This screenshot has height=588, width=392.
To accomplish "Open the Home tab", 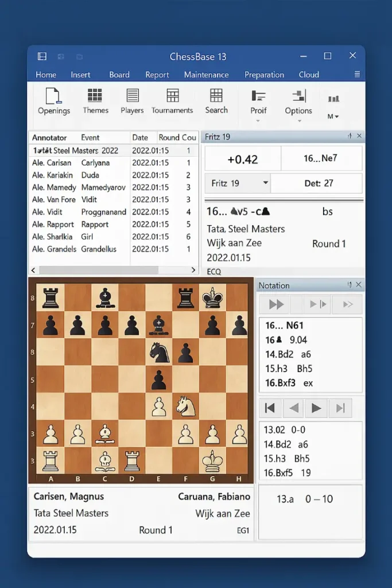I will tap(46, 75).
